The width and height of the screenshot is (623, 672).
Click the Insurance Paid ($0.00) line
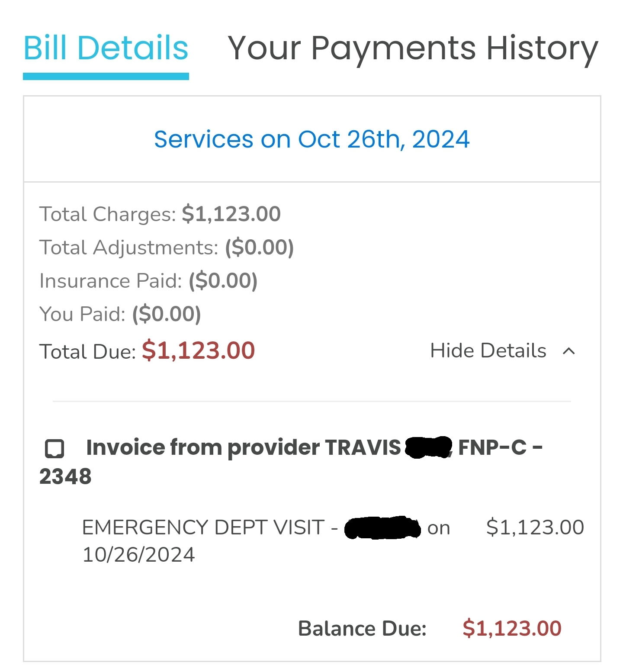(148, 281)
